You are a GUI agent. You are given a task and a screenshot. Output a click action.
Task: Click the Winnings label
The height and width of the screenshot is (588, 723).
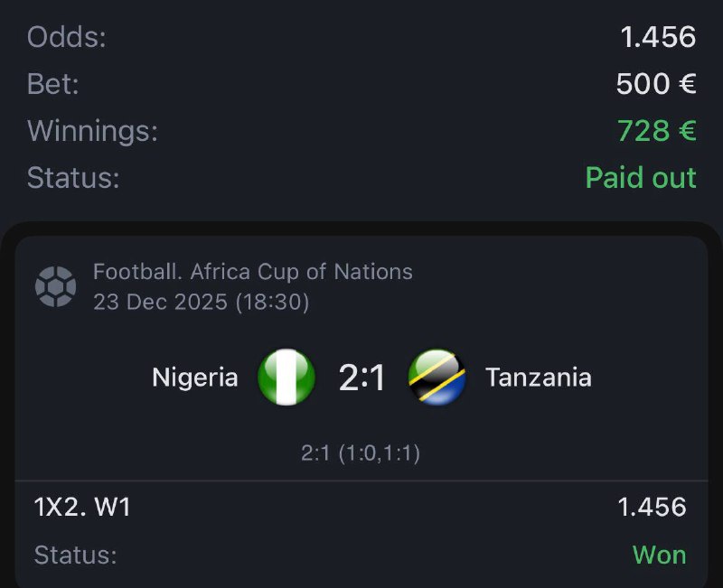pos(92,131)
